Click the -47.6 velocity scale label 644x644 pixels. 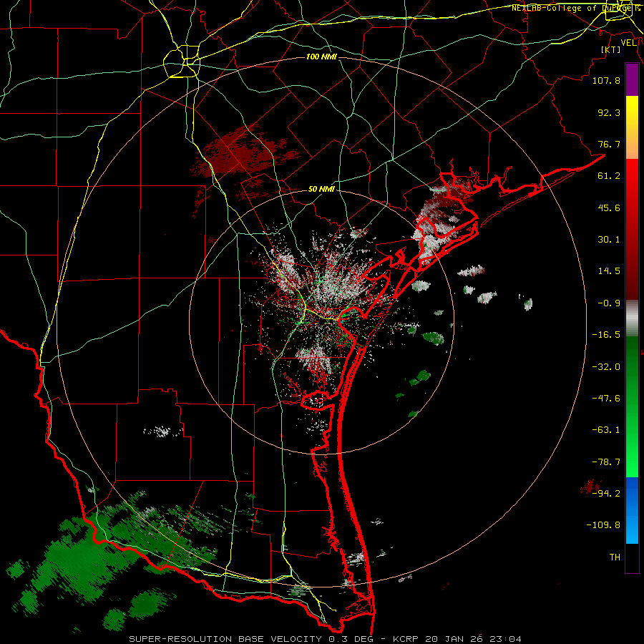click(x=606, y=399)
